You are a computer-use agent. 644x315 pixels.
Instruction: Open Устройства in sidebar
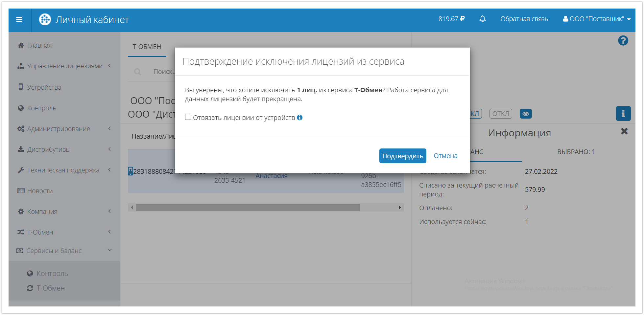click(44, 87)
